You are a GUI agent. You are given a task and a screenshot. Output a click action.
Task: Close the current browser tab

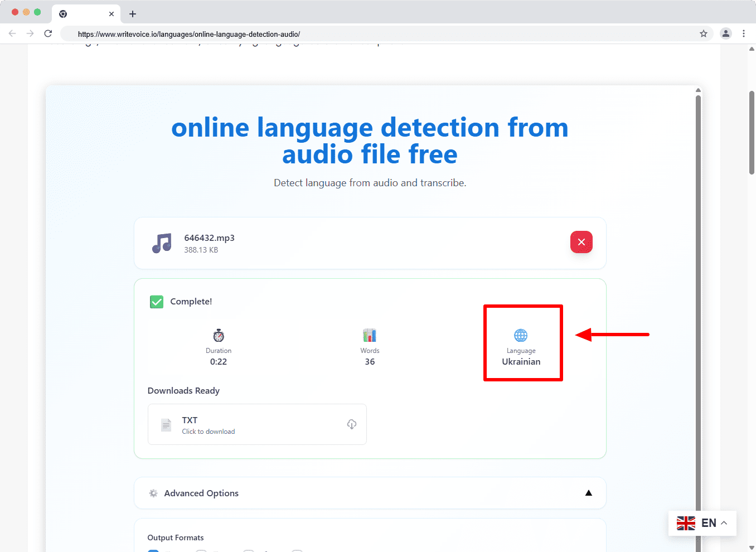click(x=112, y=14)
